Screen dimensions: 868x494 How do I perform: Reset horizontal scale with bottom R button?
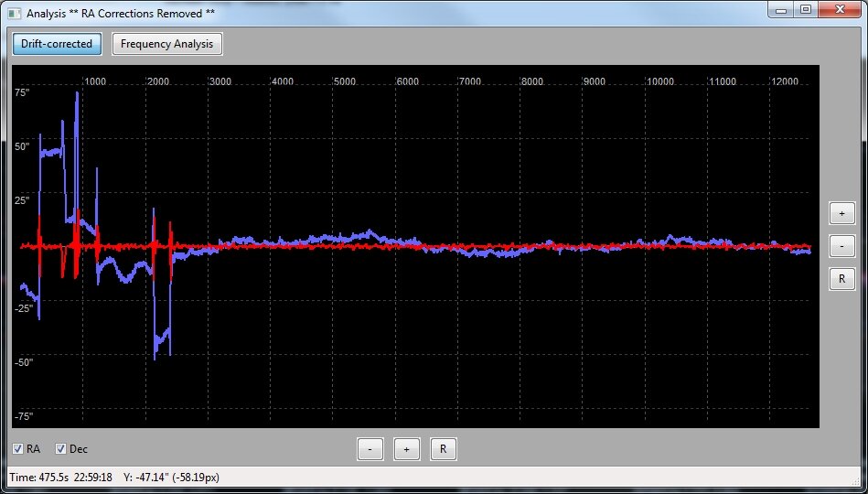click(443, 449)
